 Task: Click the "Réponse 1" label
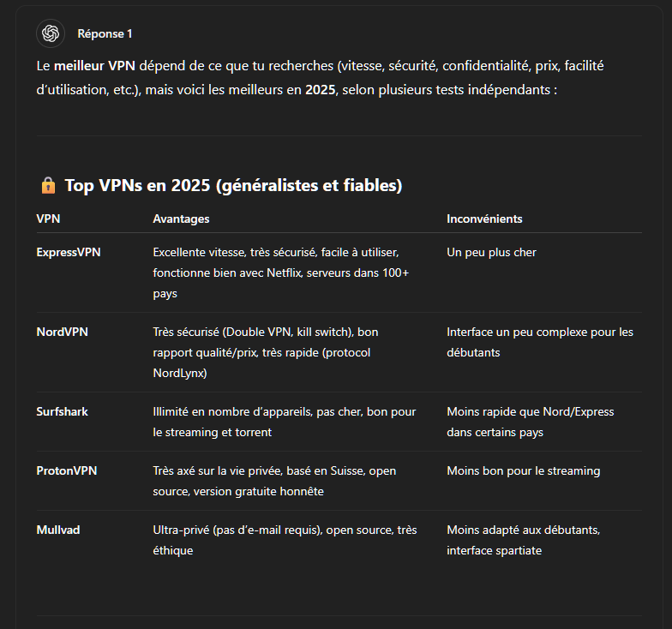(105, 34)
